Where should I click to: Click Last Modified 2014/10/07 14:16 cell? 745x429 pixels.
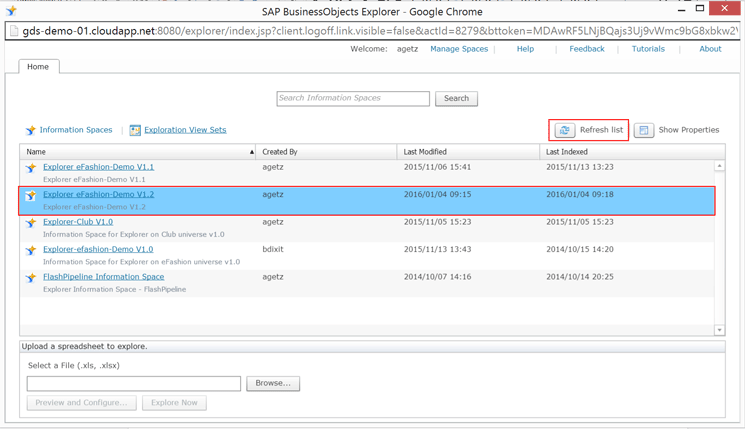[438, 276]
